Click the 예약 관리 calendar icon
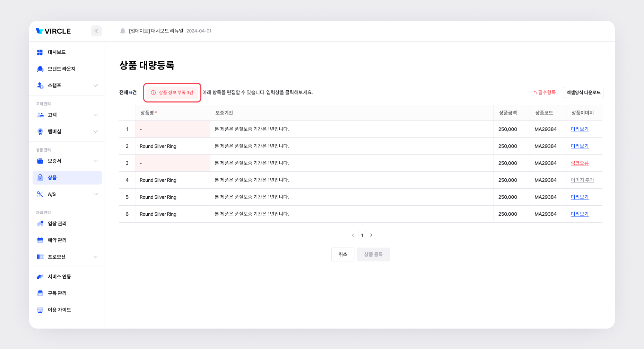This screenshot has height=349, width=644. click(x=40, y=240)
